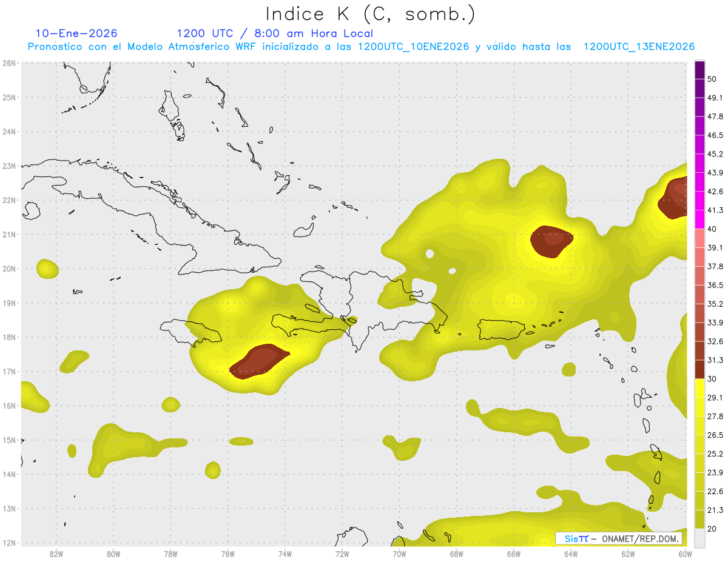The width and height of the screenshot is (728, 562).
Task: Click the longitude label "82W"
Action: (56, 554)
